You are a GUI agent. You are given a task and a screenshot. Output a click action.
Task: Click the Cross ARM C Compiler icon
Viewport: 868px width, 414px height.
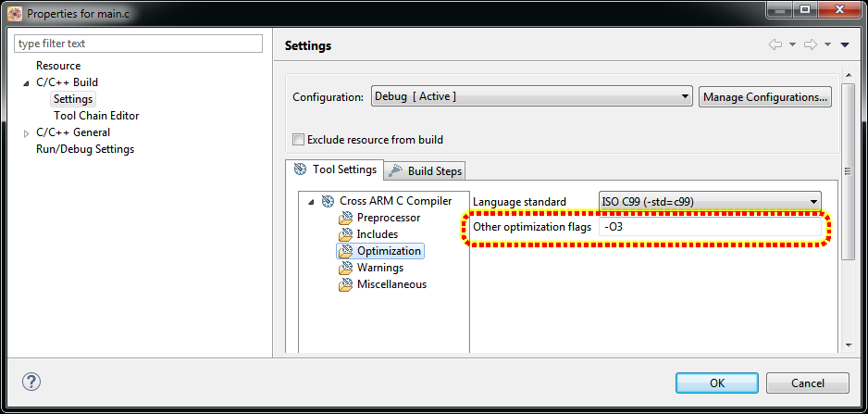[328, 201]
